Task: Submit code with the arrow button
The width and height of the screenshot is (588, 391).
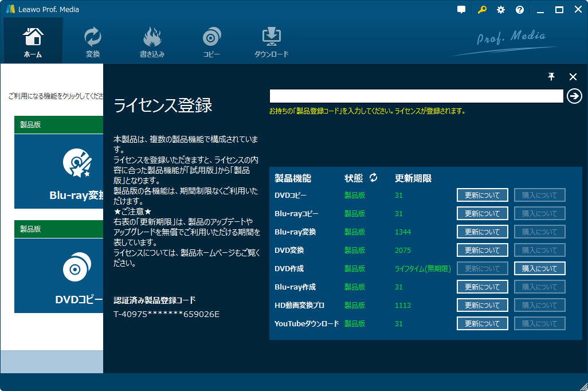Action: [574, 96]
